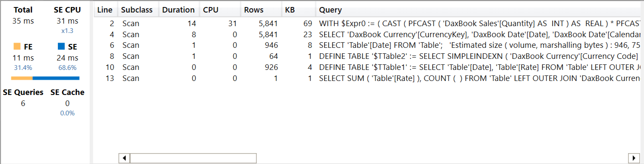Select the DEFINE TABLE '$TTable2' row

(367, 56)
